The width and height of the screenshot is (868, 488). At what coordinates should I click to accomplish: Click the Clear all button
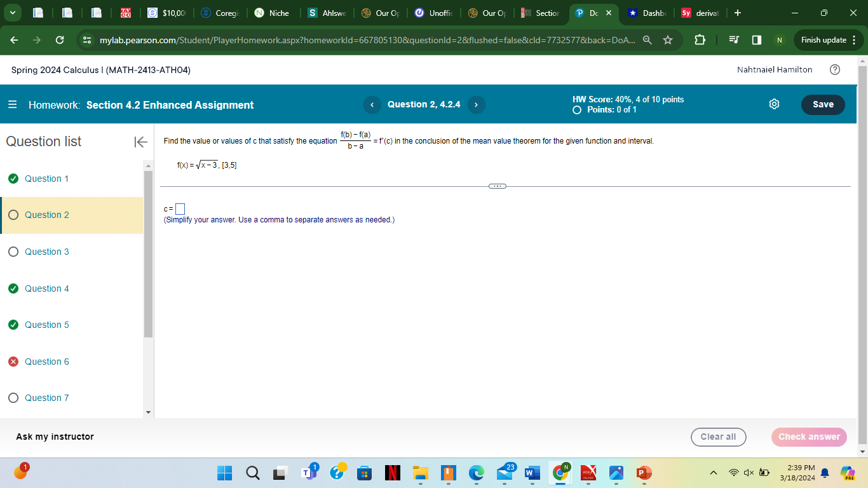718,437
